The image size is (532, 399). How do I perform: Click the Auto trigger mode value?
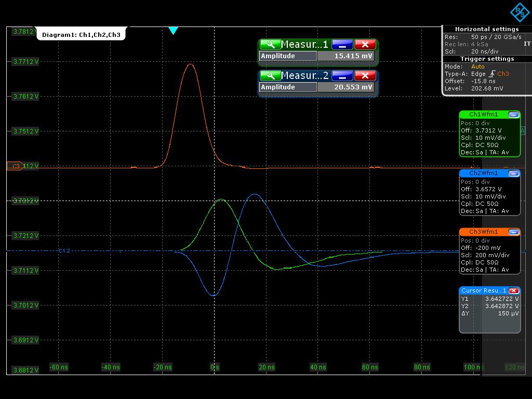coord(477,66)
